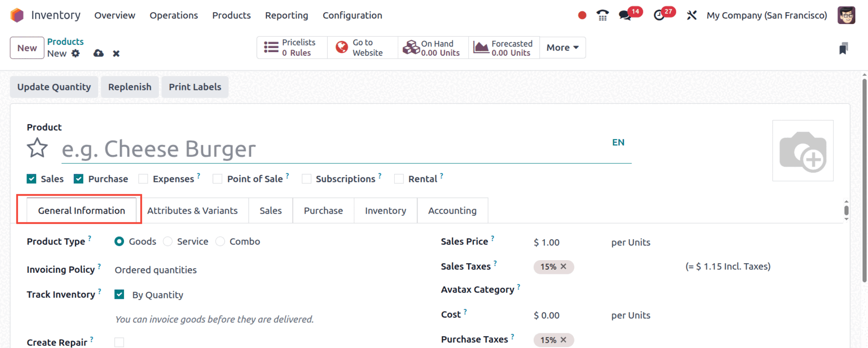This screenshot has height=348, width=868.
Task: Switch to the Attributes & Variants tab
Action: pos(192,211)
